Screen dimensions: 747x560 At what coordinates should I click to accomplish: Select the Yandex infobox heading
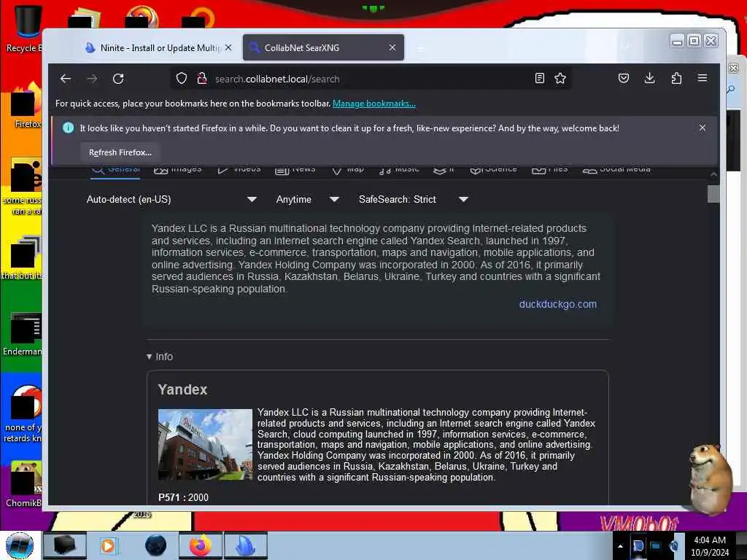tap(182, 389)
